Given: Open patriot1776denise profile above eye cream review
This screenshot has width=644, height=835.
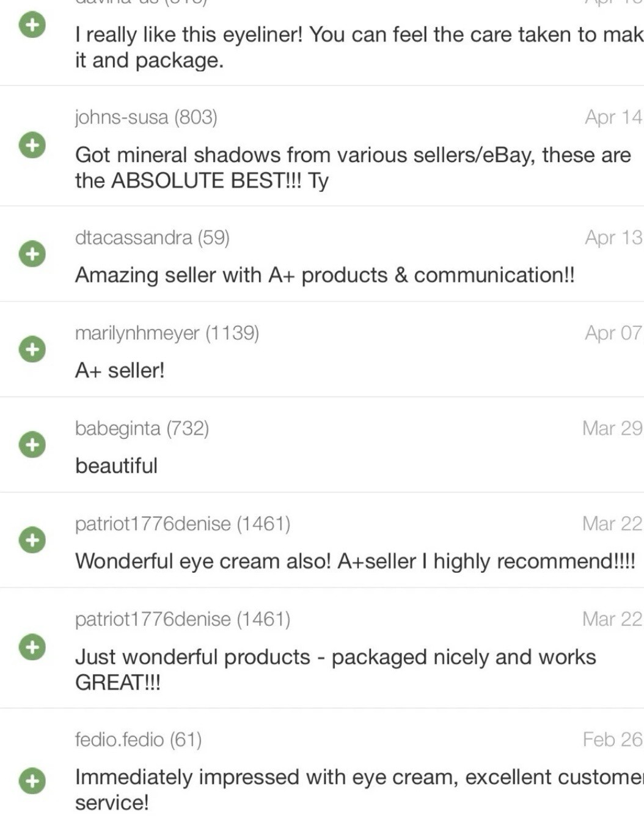Looking at the screenshot, I should click(183, 523).
